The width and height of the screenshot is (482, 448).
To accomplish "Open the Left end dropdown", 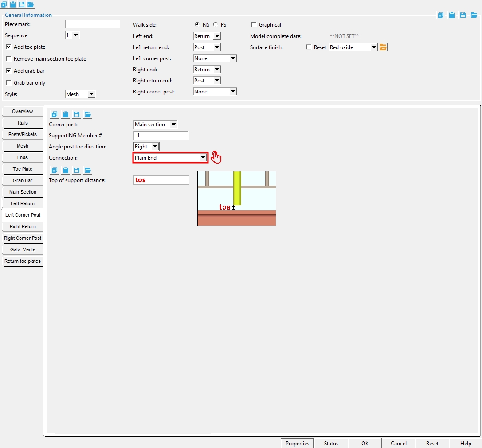I will click(x=217, y=36).
